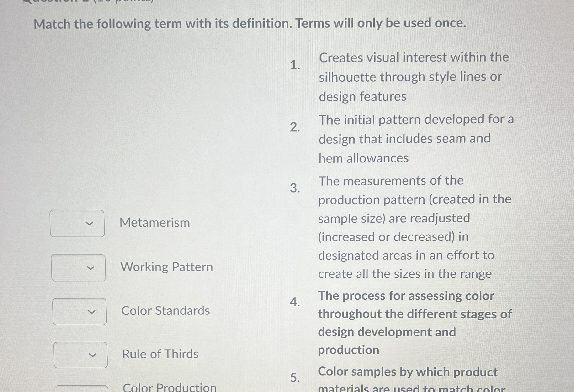The image size is (574, 392).
Task: Open the dropdown next to Working Pattern
Action: click(79, 267)
